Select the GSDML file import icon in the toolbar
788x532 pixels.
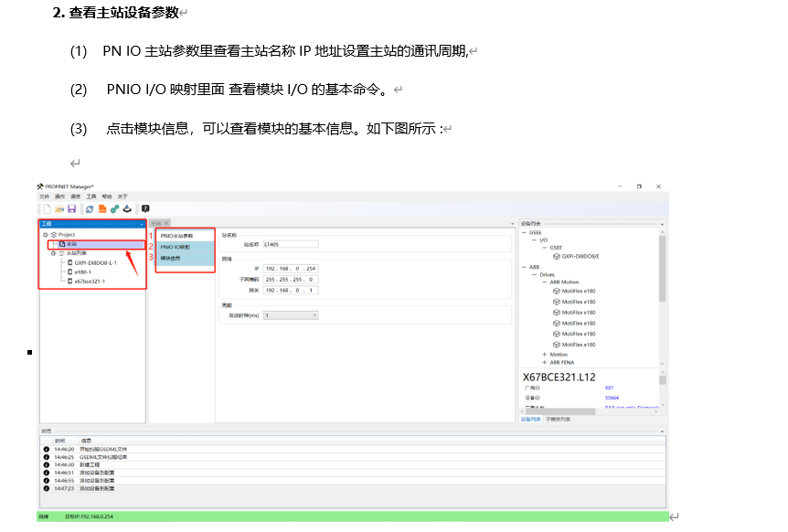[x=102, y=207]
